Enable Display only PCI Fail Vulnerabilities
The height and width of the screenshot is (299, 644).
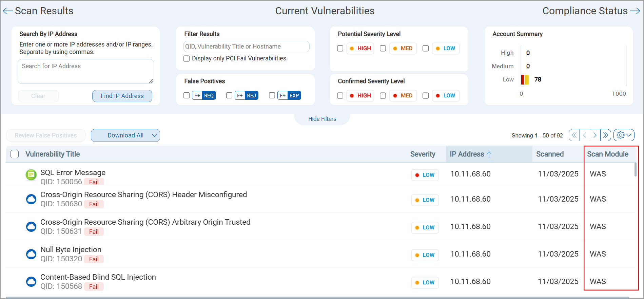click(x=187, y=58)
